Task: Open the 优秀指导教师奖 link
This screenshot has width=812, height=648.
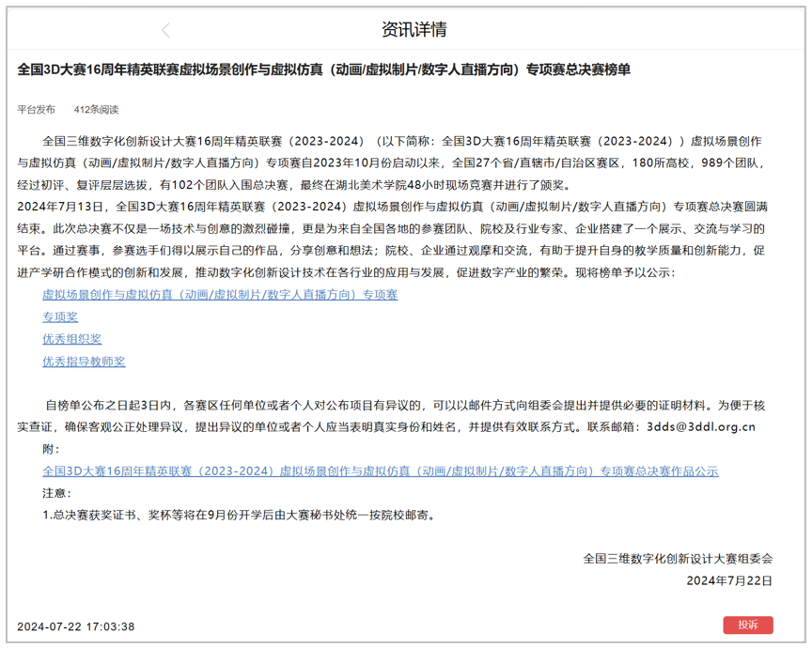Action: coord(84,362)
